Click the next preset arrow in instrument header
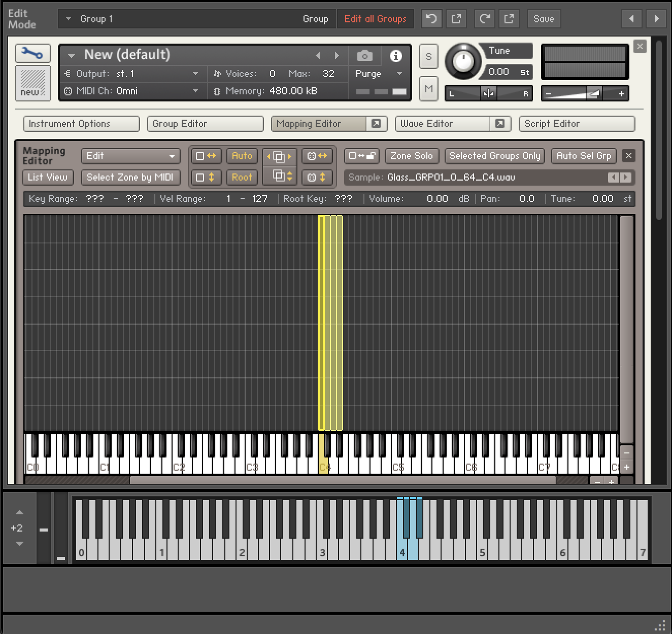The height and width of the screenshot is (634, 672). coord(337,55)
